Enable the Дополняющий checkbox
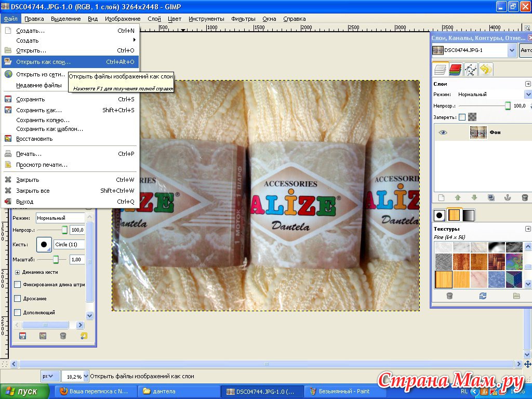This screenshot has width=532, height=399. tap(17, 312)
